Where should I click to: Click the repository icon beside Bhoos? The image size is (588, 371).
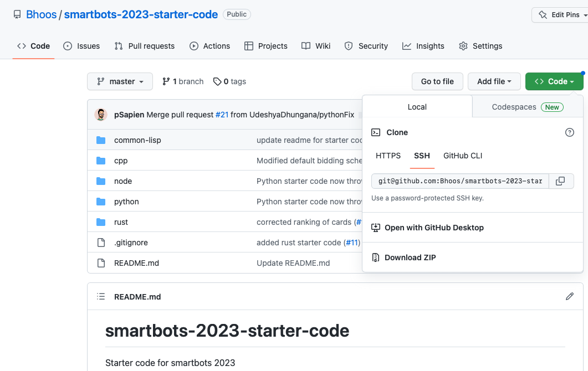click(x=17, y=14)
